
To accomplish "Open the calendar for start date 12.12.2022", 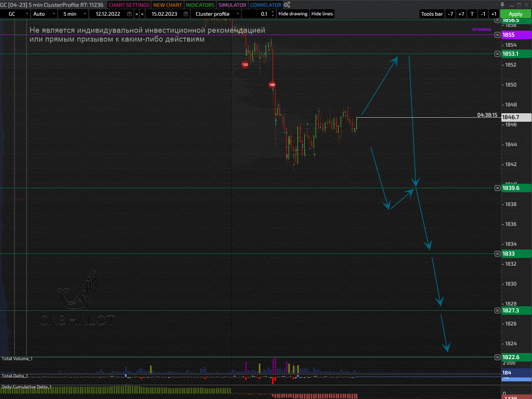I will point(129,14).
